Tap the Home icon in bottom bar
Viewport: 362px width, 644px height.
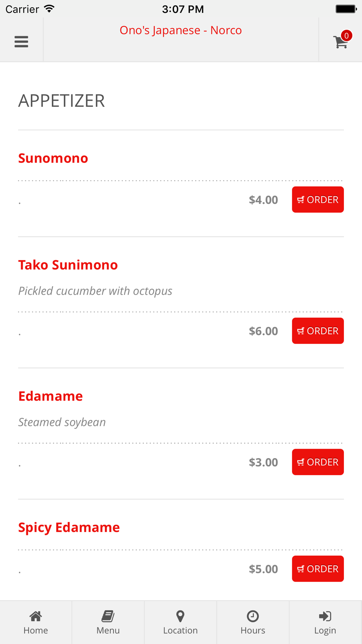click(x=36, y=616)
